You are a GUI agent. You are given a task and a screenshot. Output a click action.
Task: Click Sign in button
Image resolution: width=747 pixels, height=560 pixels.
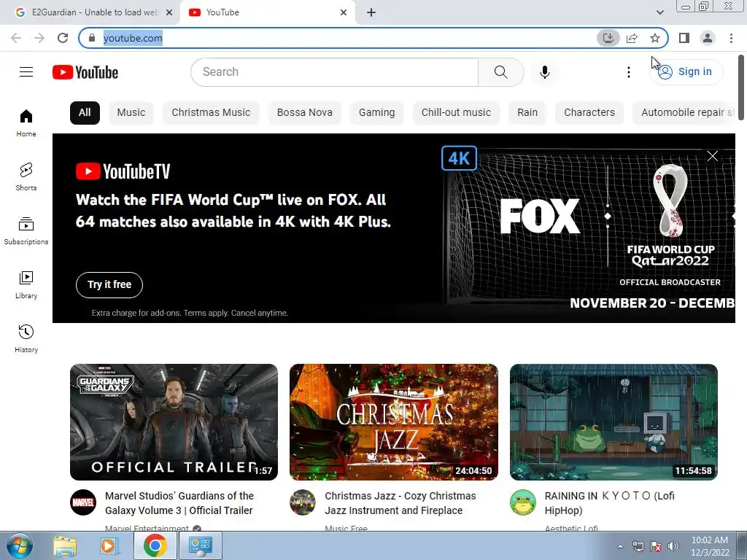(686, 72)
